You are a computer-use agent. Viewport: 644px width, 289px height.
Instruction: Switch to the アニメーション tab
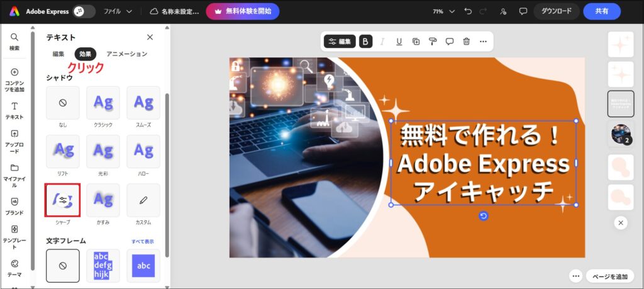126,54
